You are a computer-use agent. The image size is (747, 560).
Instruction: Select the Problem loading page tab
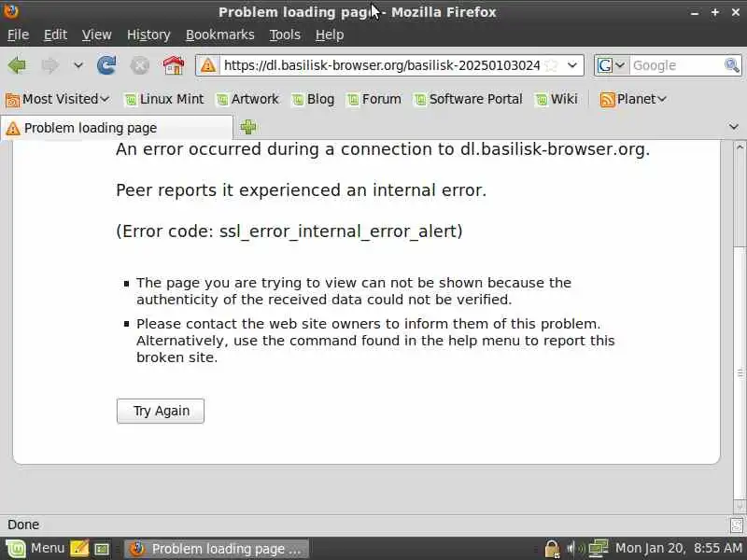pos(117,128)
